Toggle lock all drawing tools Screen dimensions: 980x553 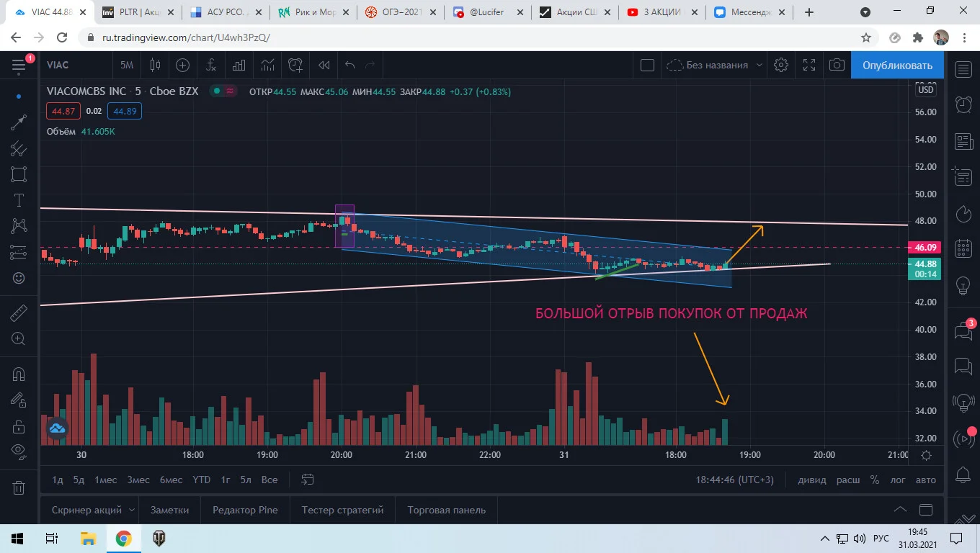click(x=19, y=426)
